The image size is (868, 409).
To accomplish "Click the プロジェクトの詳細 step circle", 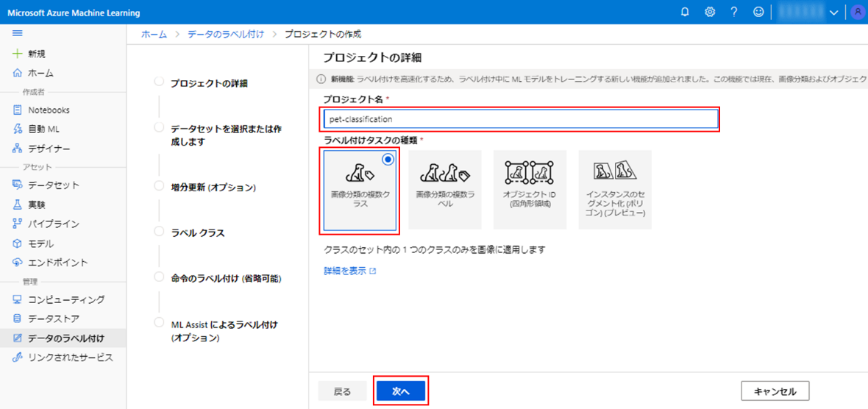I will [159, 82].
